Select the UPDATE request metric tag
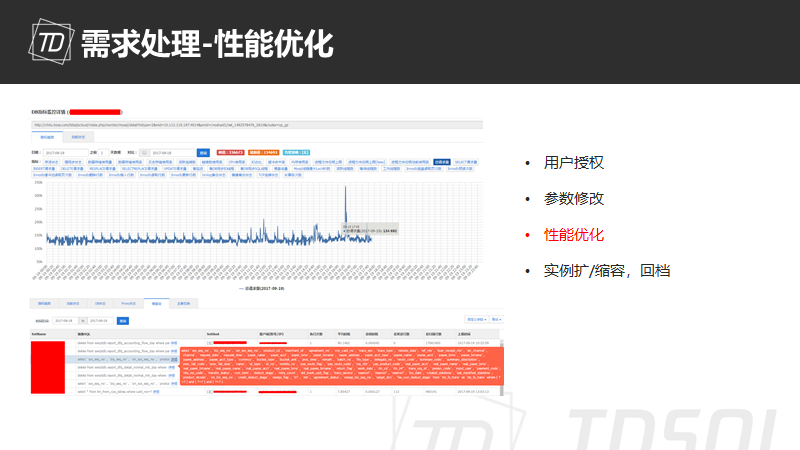Image resolution: width=800 pixels, height=450 pixels. [175, 168]
